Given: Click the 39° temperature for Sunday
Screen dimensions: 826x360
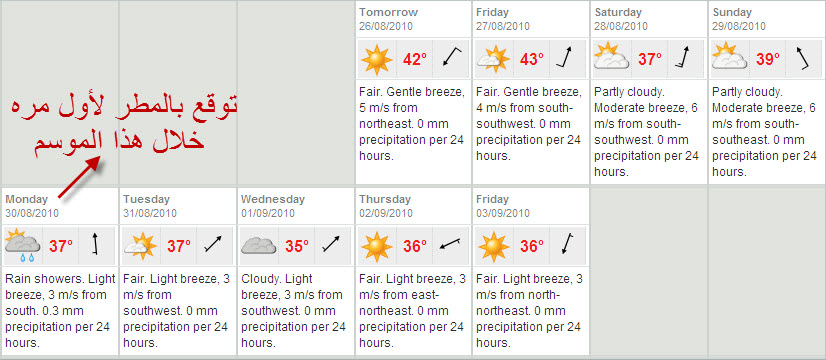Looking at the screenshot, I should (769, 59).
